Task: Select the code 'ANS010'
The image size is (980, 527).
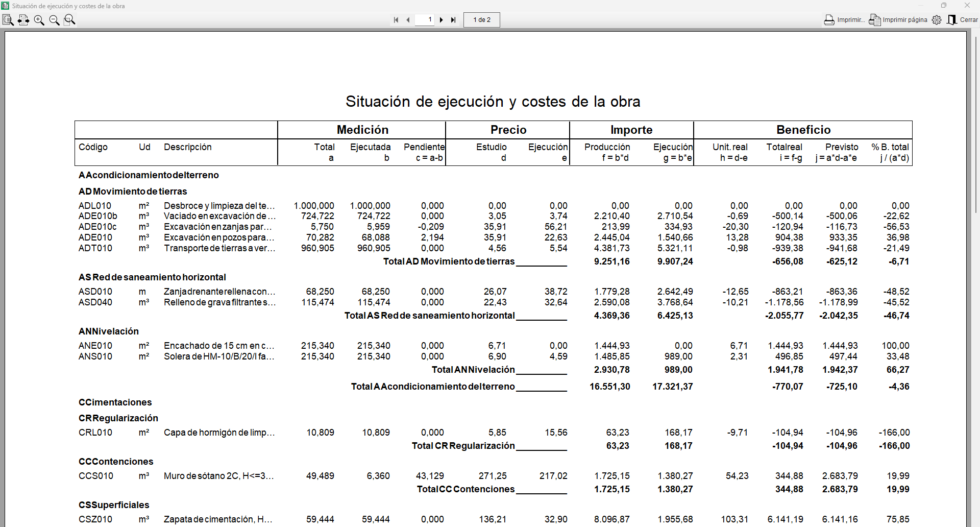Action: tap(95, 356)
